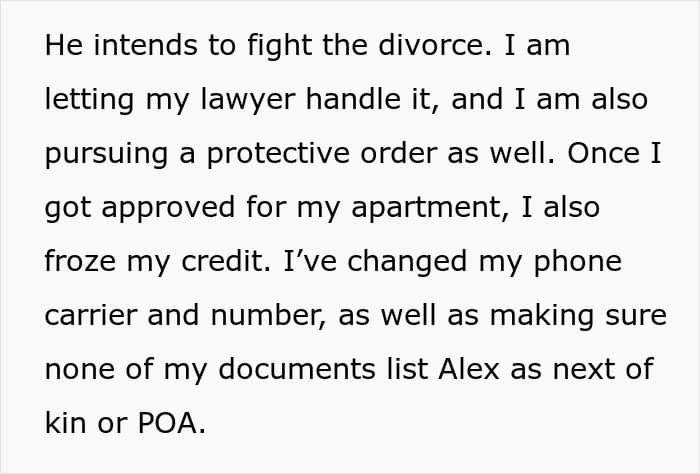Viewport: 700px width, 474px height.
Task: Click the word "Once"
Action: (604, 153)
